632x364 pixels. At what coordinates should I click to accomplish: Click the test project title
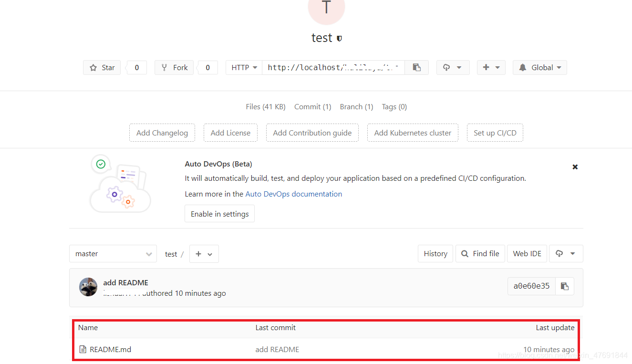coord(322,38)
